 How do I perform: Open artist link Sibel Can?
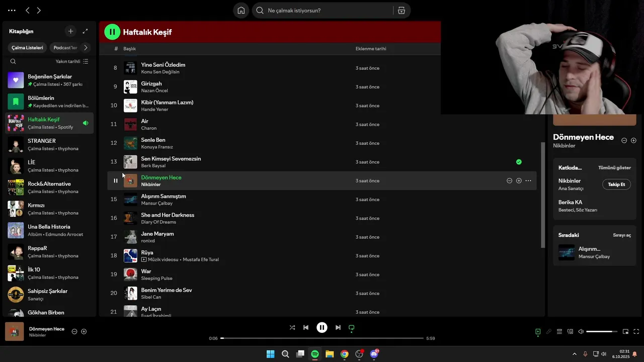pos(151,297)
